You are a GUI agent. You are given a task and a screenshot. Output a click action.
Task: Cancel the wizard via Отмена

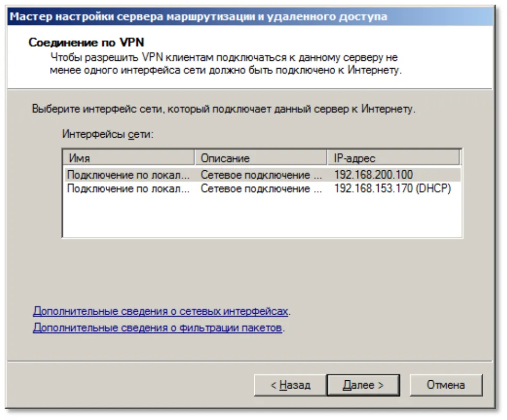point(446,385)
